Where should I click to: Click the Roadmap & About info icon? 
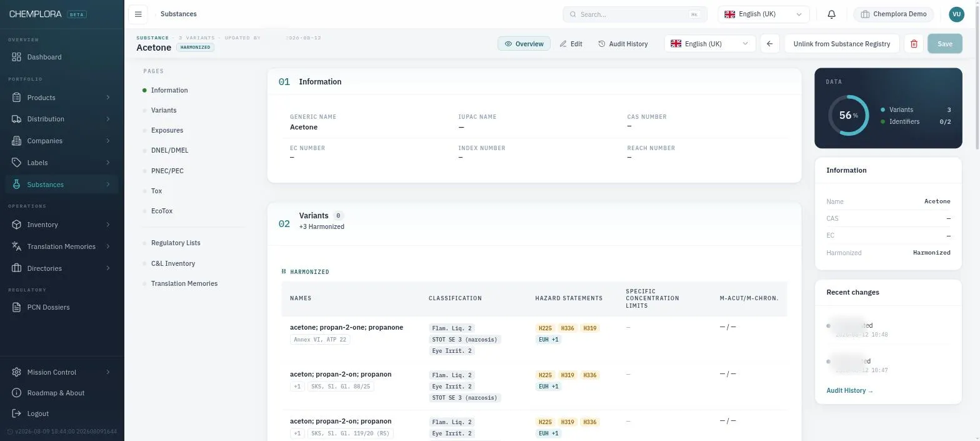[x=17, y=393]
